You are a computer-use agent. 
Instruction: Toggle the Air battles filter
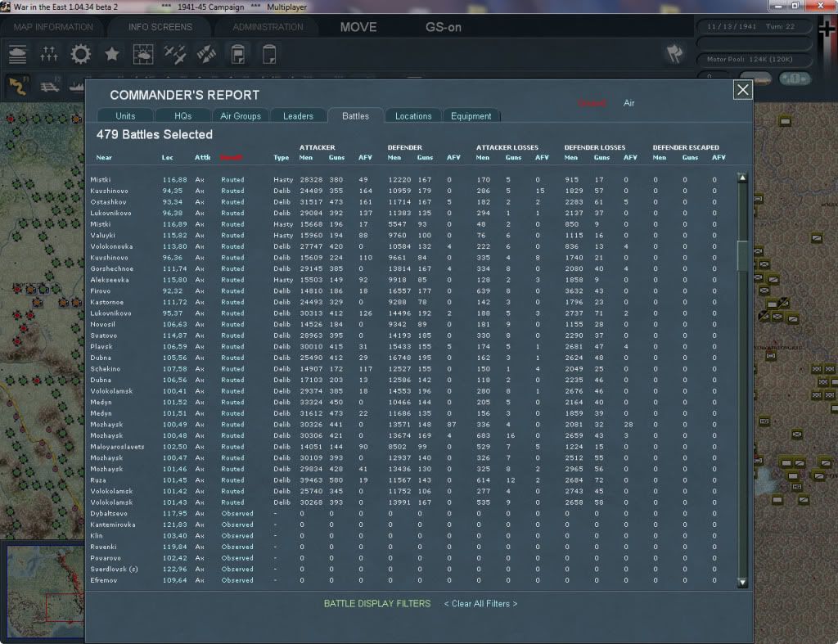pyautogui.click(x=629, y=103)
